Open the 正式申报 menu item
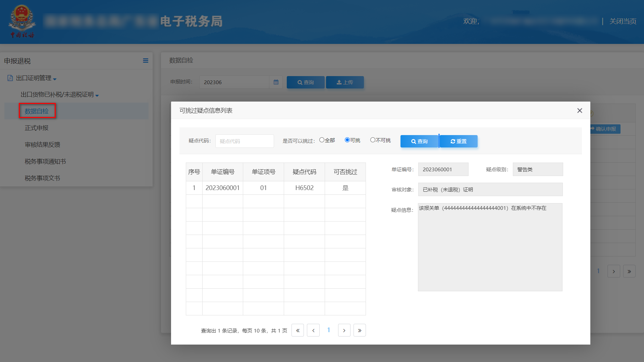This screenshot has width=644, height=362. coord(37,128)
